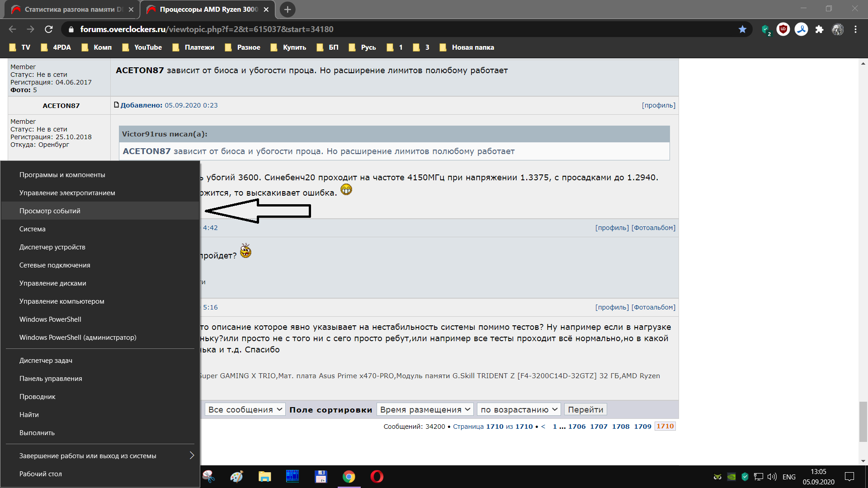Select 'Просмотр событий' in the context menu

(x=50, y=211)
